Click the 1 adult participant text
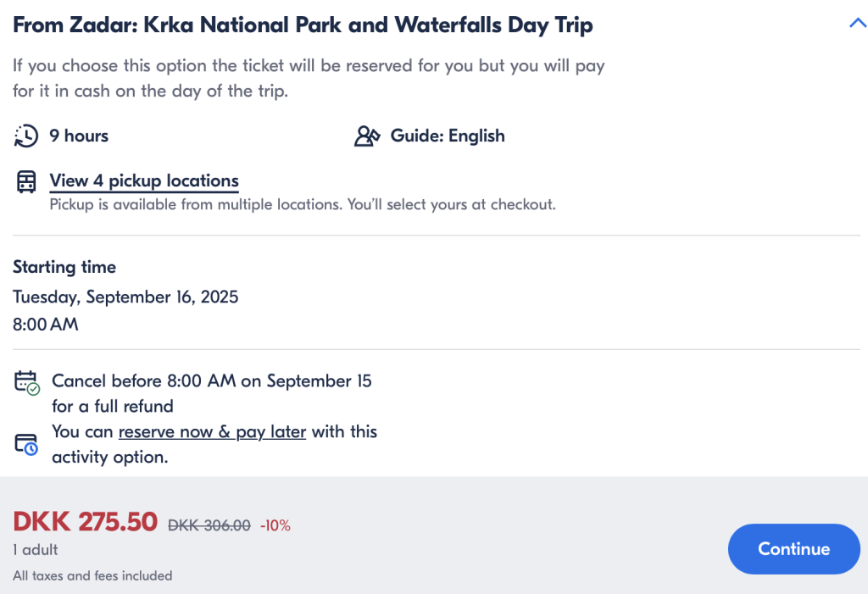 [36, 550]
